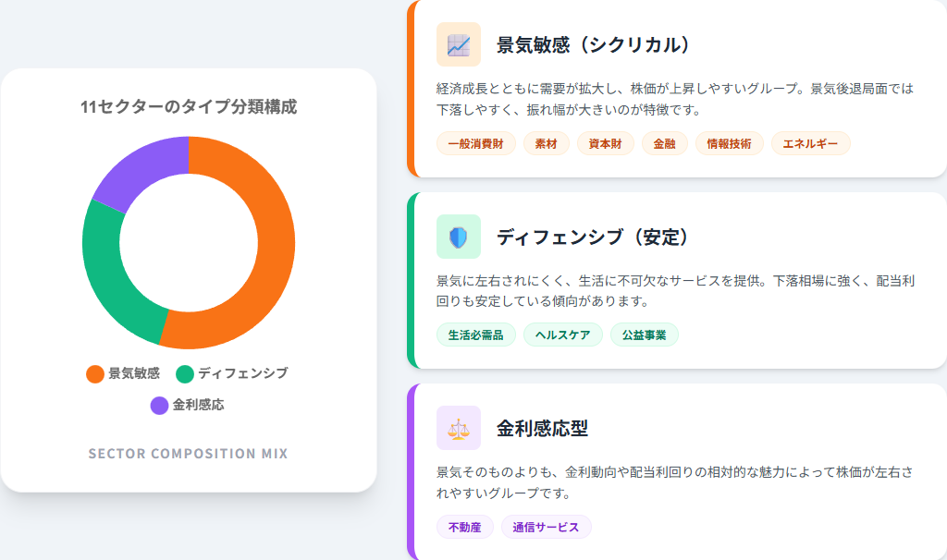
Task: Choose the 公益事業 tag
Action: (x=644, y=335)
